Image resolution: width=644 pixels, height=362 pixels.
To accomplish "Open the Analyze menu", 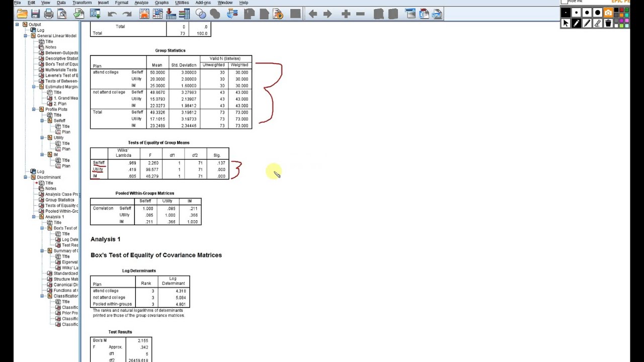I will [x=141, y=3].
